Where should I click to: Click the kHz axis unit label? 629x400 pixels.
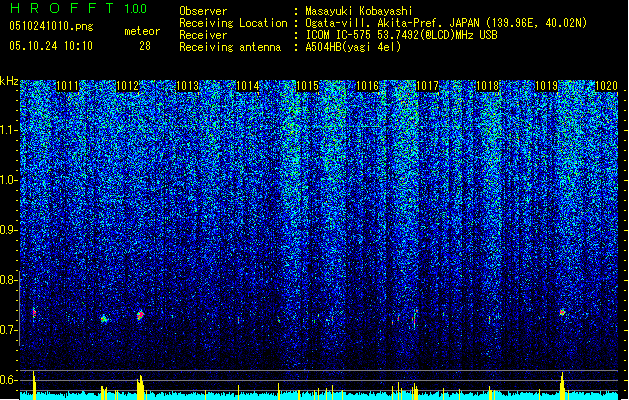tap(9, 81)
